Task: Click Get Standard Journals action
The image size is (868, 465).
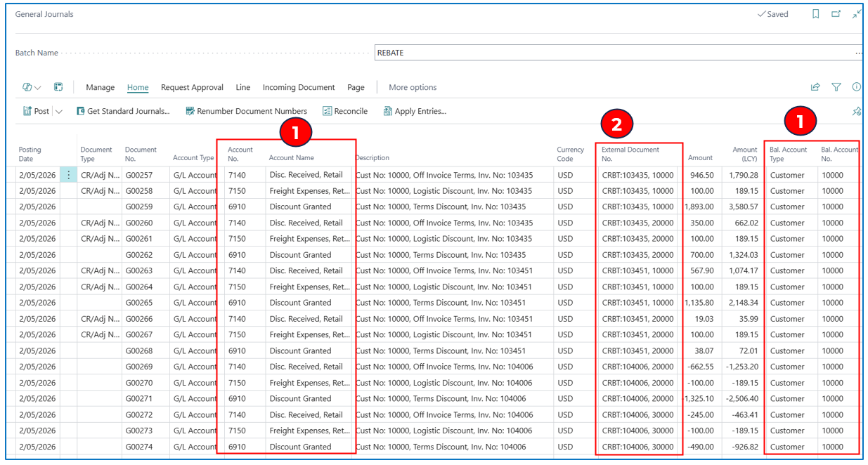Action: pyautogui.click(x=123, y=111)
